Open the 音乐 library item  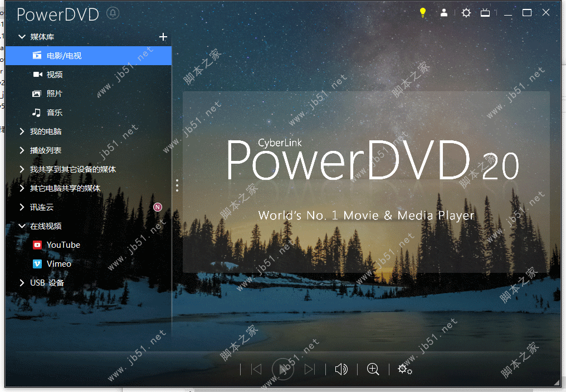[89, 112]
